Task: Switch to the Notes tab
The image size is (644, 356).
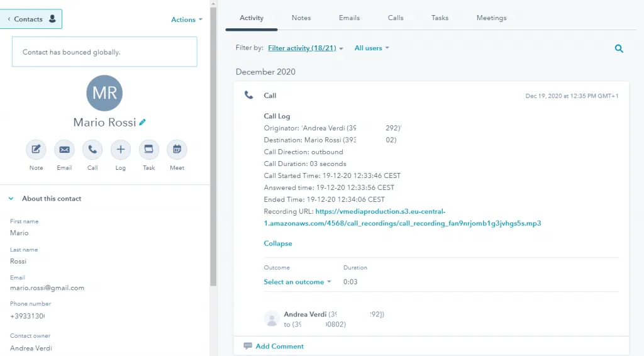Action: [301, 18]
